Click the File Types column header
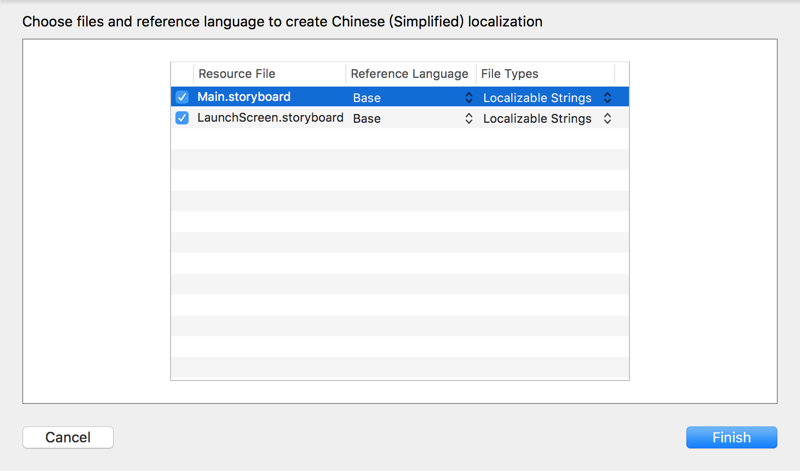 click(x=510, y=74)
